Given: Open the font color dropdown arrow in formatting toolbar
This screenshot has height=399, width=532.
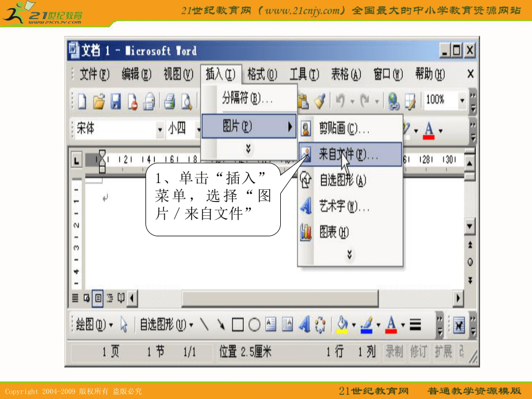Looking at the screenshot, I should pyautogui.click(x=440, y=131).
